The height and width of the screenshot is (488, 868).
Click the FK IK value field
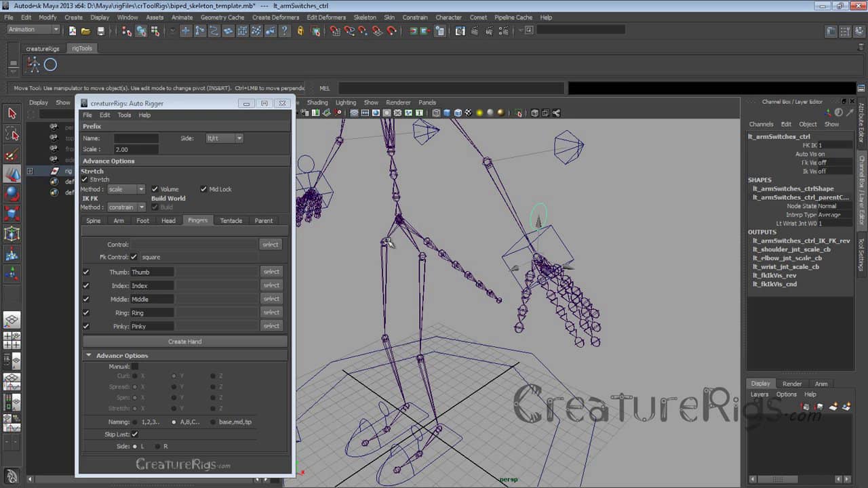tap(835, 145)
